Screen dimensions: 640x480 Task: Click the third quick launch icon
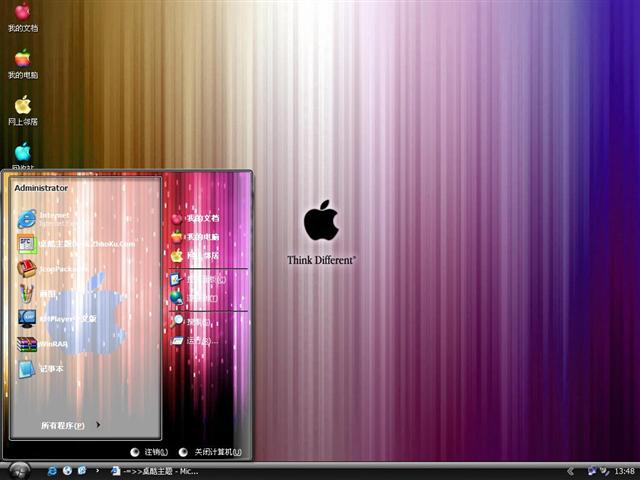click(x=82, y=471)
